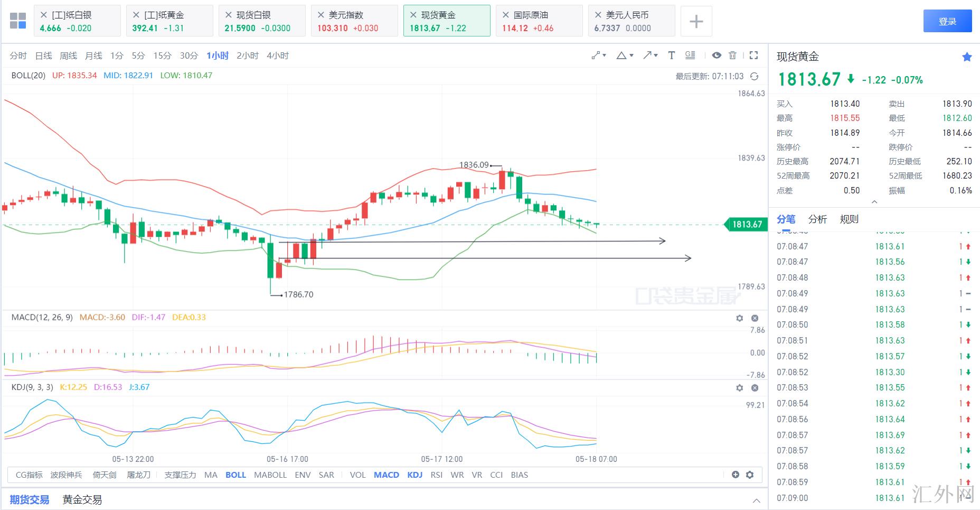Open the MACD indicator settings gear

[739, 318]
